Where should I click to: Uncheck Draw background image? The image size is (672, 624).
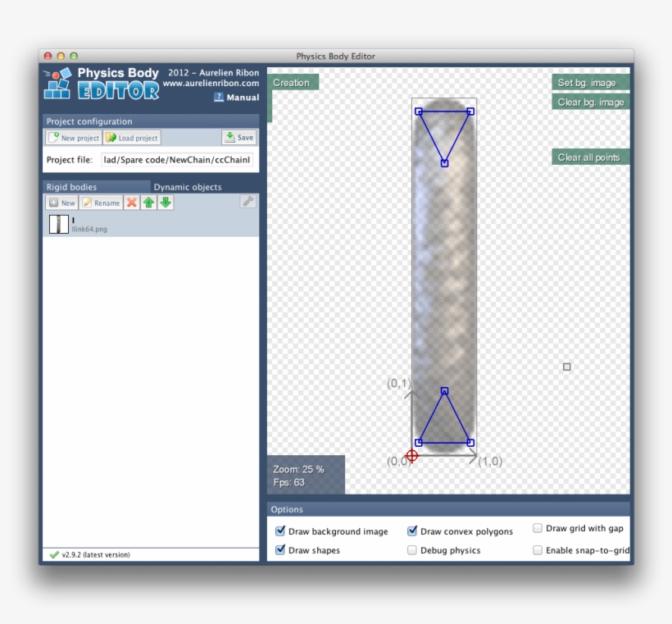click(x=280, y=531)
